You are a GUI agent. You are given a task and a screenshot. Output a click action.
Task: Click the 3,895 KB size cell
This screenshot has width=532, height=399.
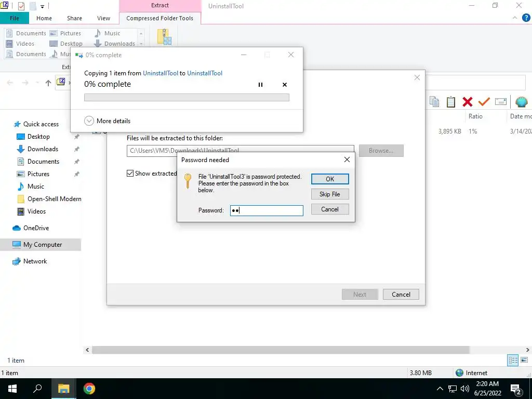point(449,131)
